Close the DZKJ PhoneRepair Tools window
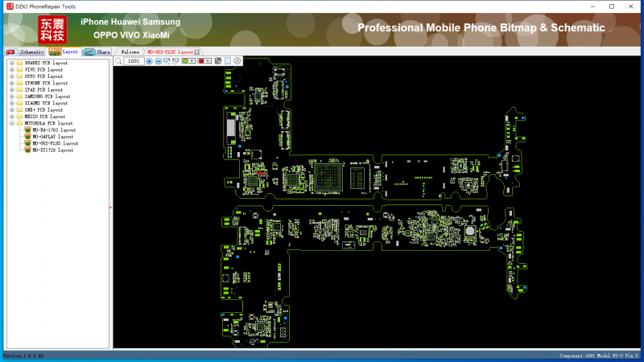644x362 pixels. (x=631, y=6)
